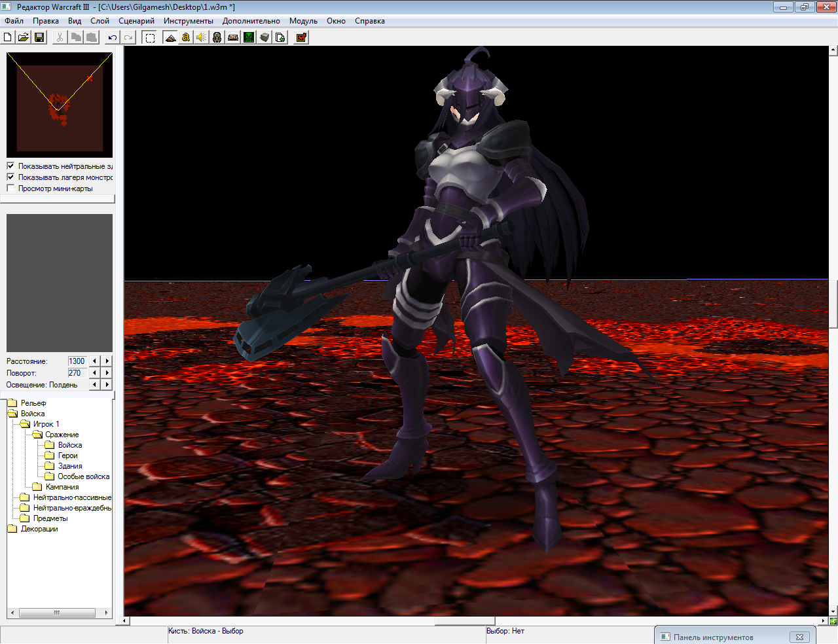Open the Справка menu

(x=370, y=21)
